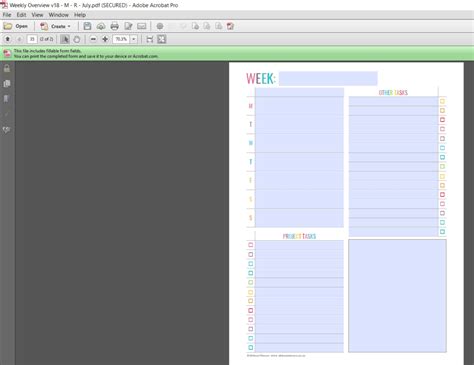Click the gear settings toolbar icon
Screen dimensions: 474x365
[x=160, y=26]
